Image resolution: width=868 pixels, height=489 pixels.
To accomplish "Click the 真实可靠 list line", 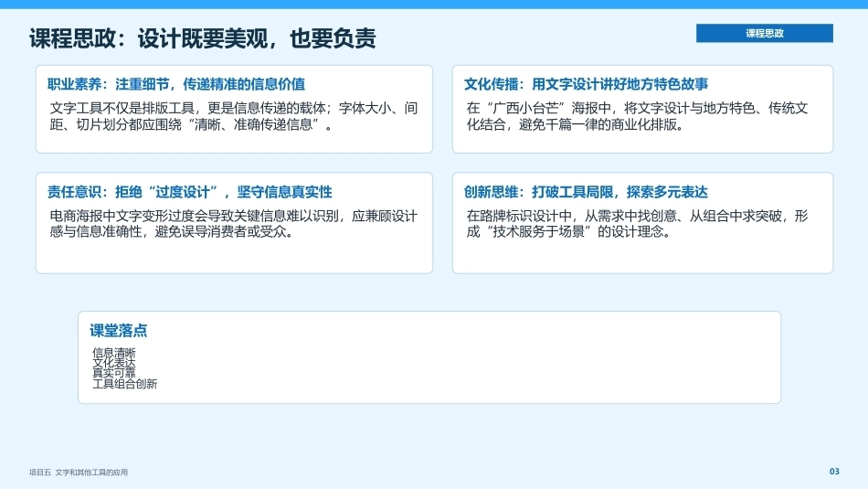I will [x=113, y=373].
